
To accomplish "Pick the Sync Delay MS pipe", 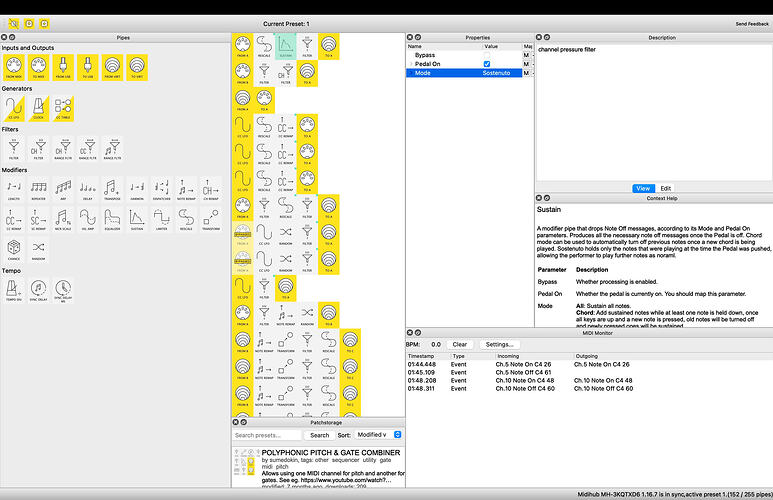I will [63, 290].
